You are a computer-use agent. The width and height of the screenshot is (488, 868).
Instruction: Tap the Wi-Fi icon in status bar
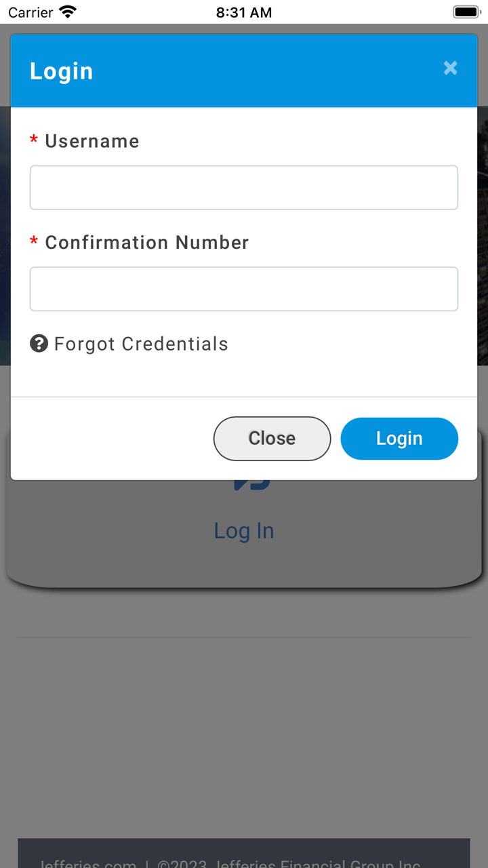68,12
